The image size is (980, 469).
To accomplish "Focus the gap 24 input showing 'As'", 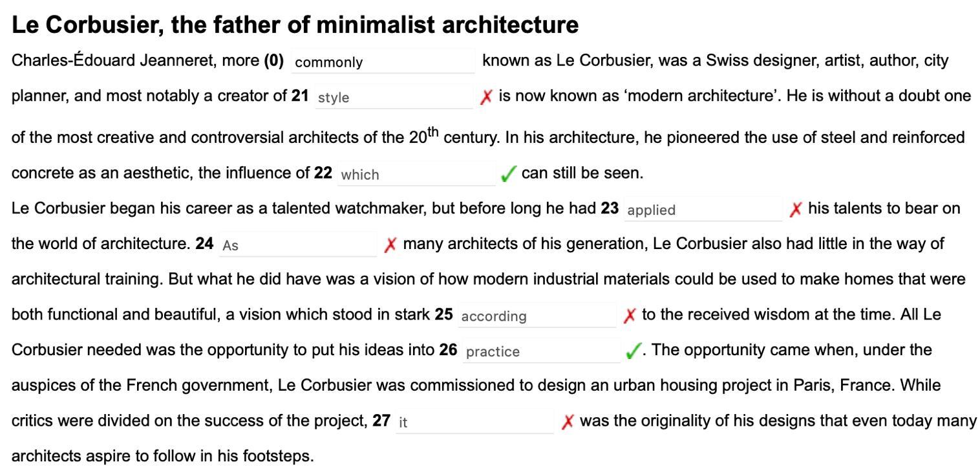I will coord(297,245).
